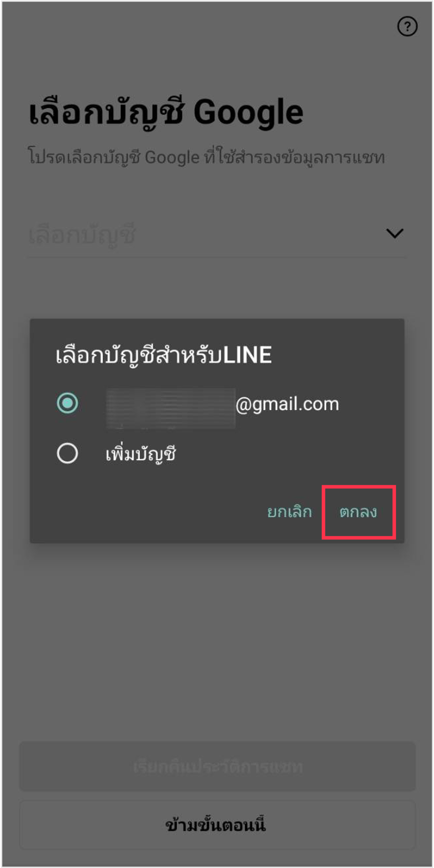Image resolution: width=434 pixels, height=868 pixels.
Task: Tap the dimmed เรียกคืนประวัติการแชท restore button
Action: pos(217,766)
